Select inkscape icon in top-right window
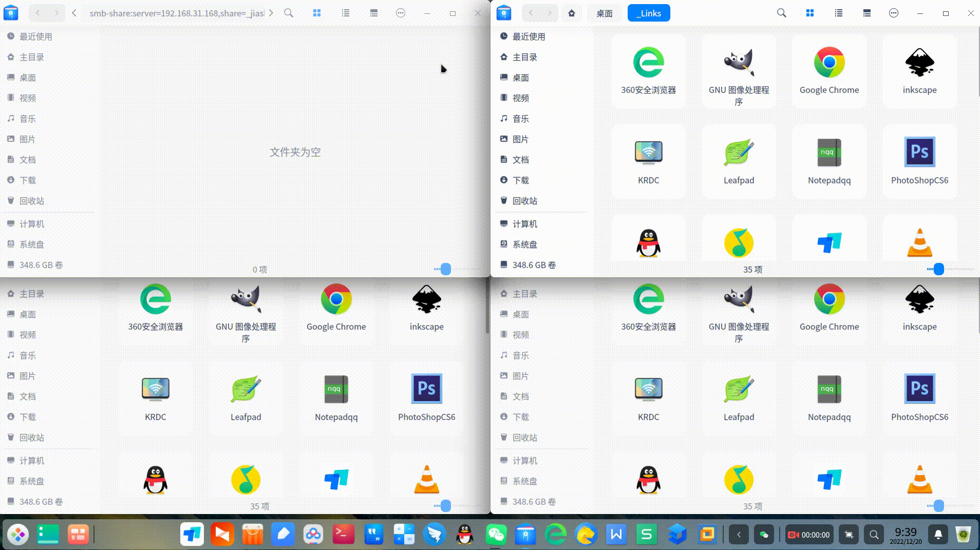Image resolution: width=980 pixels, height=550 pixels. 919,62
